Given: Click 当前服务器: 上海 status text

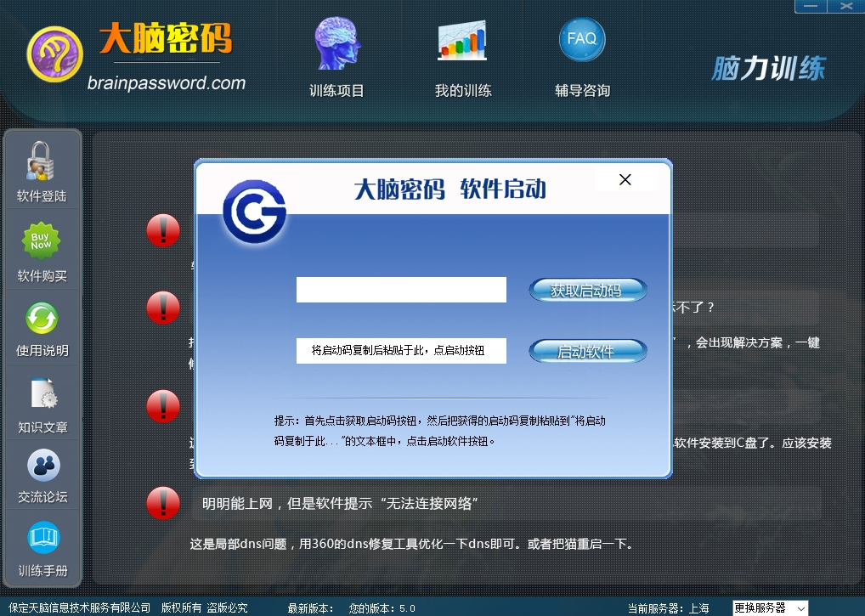Looking at the screenshot, I should click(669, 608).
